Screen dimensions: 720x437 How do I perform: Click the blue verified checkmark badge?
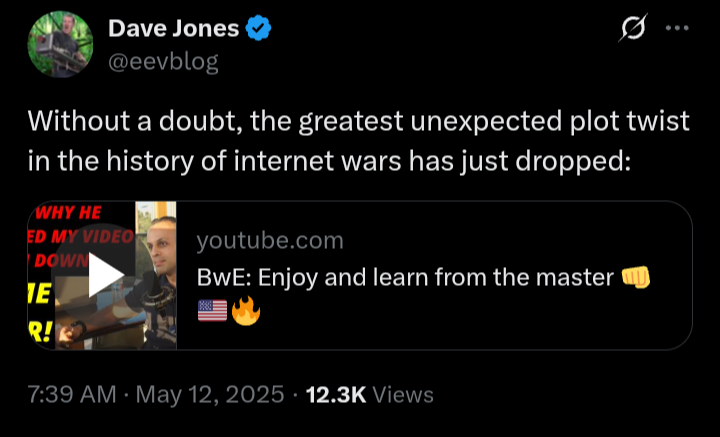[259, 28]
